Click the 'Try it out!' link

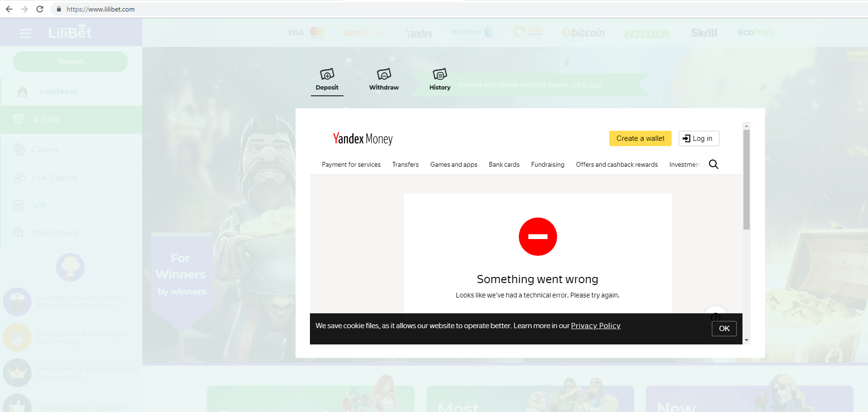point(586,85)
